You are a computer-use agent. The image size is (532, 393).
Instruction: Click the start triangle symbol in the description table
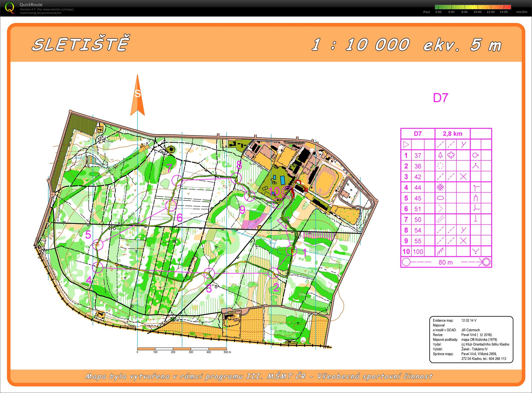point(406,144)
